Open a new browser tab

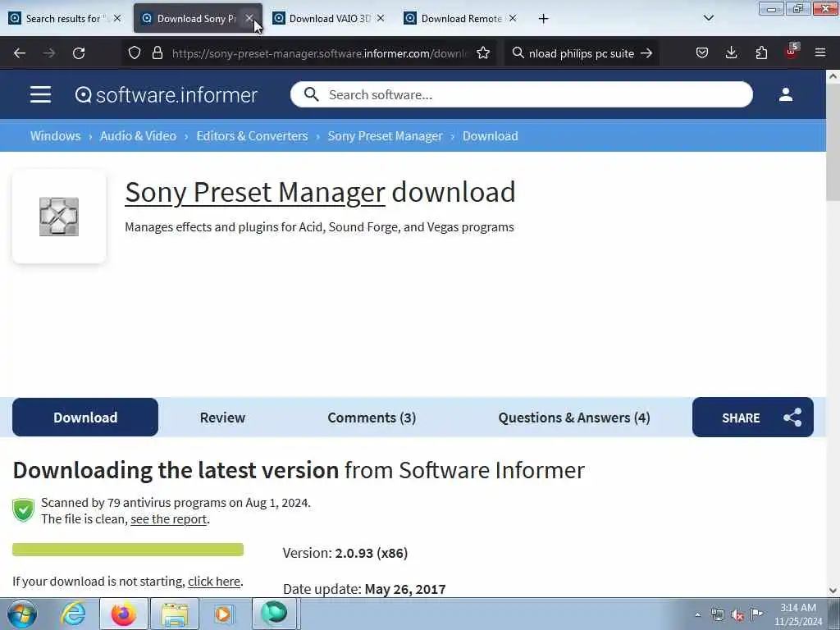click(543, 19)
